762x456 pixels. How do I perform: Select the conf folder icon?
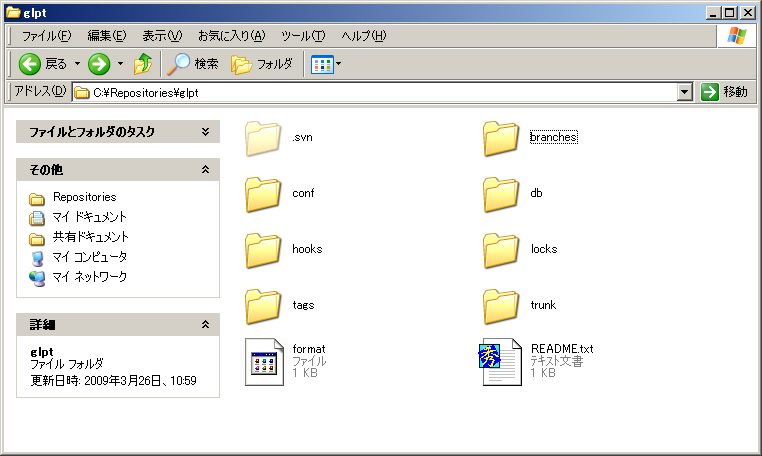tap(263, 194)
